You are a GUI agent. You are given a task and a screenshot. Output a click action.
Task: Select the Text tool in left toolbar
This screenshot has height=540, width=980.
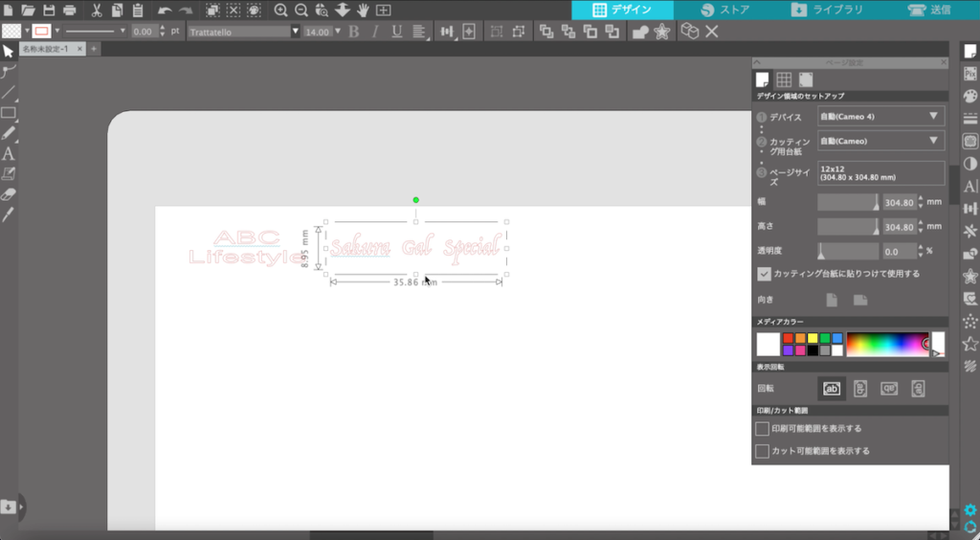tap(9, 153)
